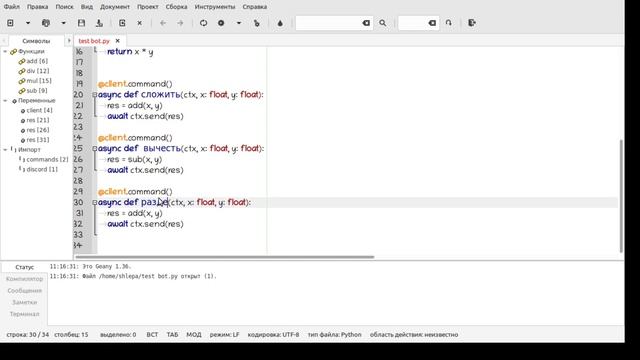Open the Документ menu
640x360 pixels.
115,7
